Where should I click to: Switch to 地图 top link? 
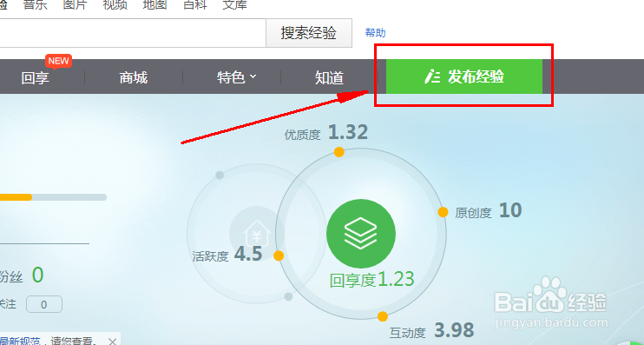(154, 5)
